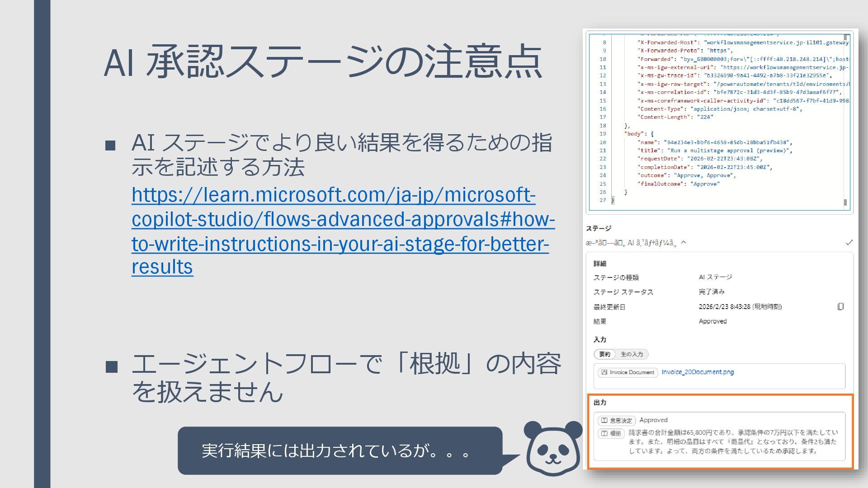Click the text icon in 意思決定 tag
The height and width of the screenshot is (488, 868).
pos(604,421)
